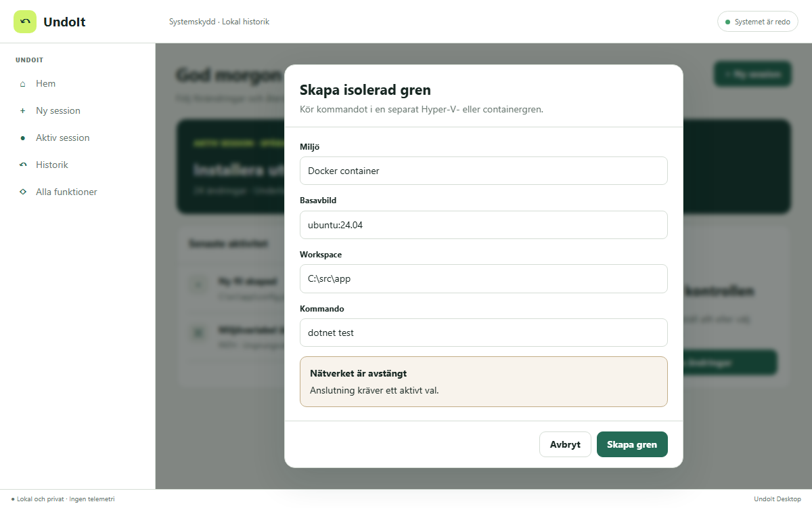Screen dimensions: 812x508
Task: Click the Skapa isolerad gren dialog title
Action: point(365,90)
